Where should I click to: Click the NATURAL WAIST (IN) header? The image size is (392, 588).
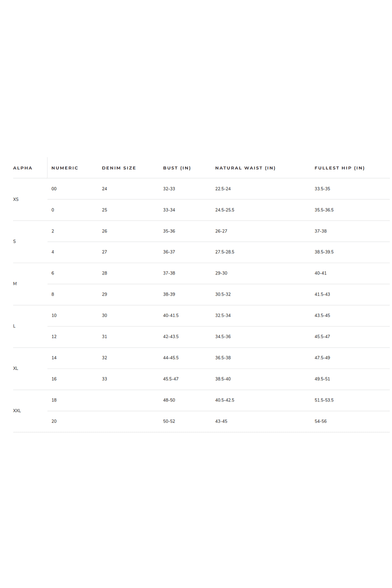point(245,168)
